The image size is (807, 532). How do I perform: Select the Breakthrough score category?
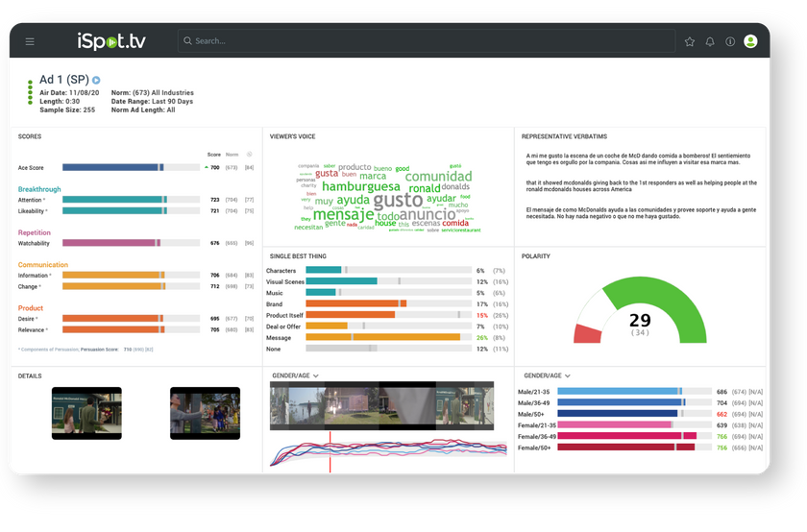[39, 189]
